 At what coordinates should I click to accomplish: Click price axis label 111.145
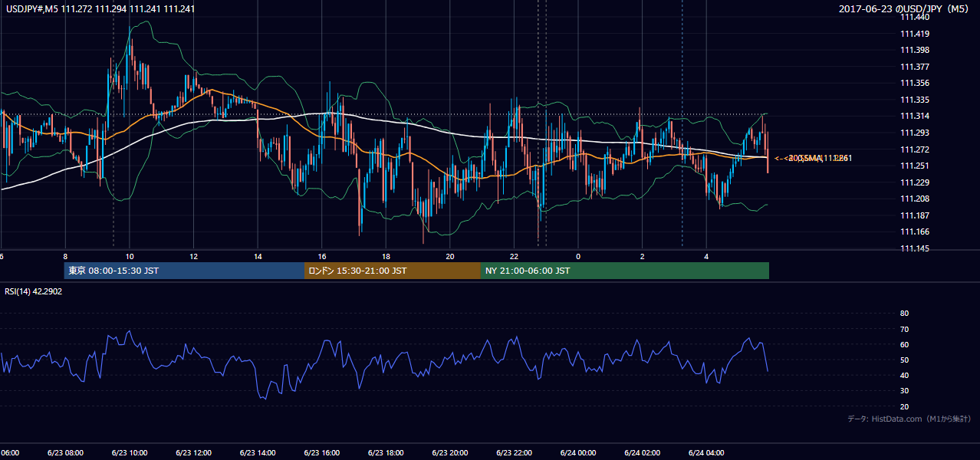[915, 248]
